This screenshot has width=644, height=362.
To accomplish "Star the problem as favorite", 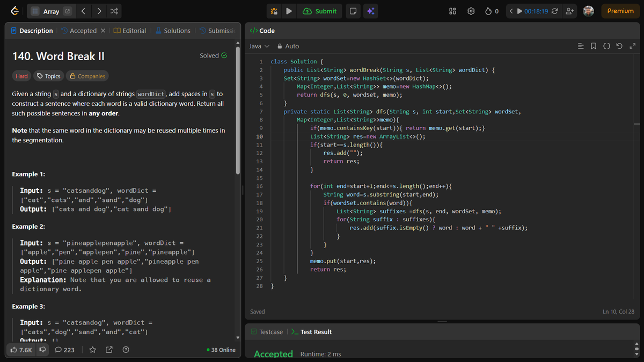I will [x=92, y=350].
